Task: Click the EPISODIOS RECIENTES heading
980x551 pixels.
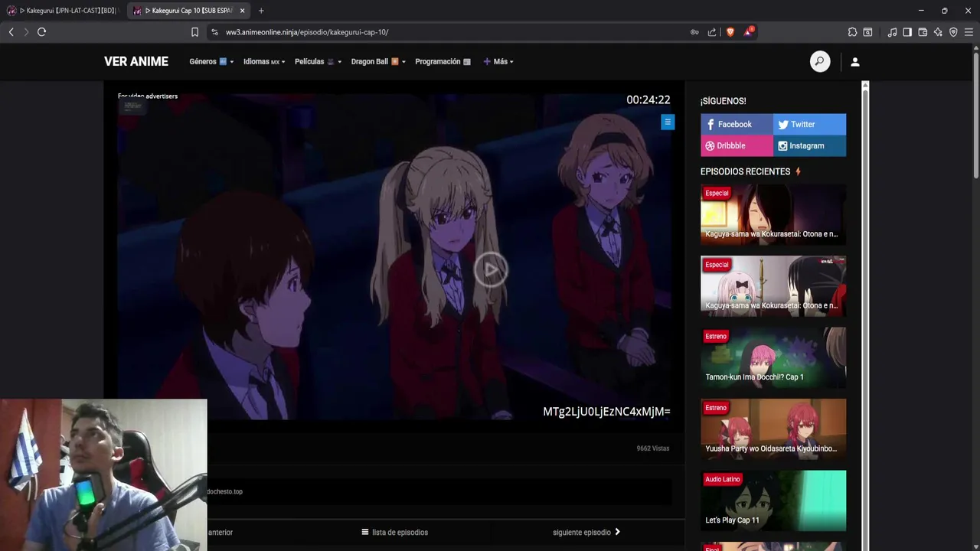Action: (x=745, y=172)
